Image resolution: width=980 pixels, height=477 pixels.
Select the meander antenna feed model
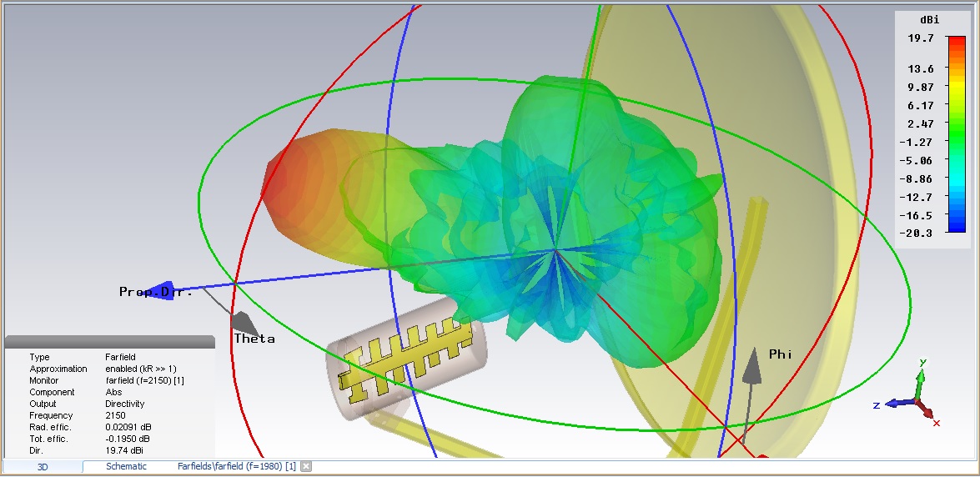pyautogui.click(x=406, y=358)
